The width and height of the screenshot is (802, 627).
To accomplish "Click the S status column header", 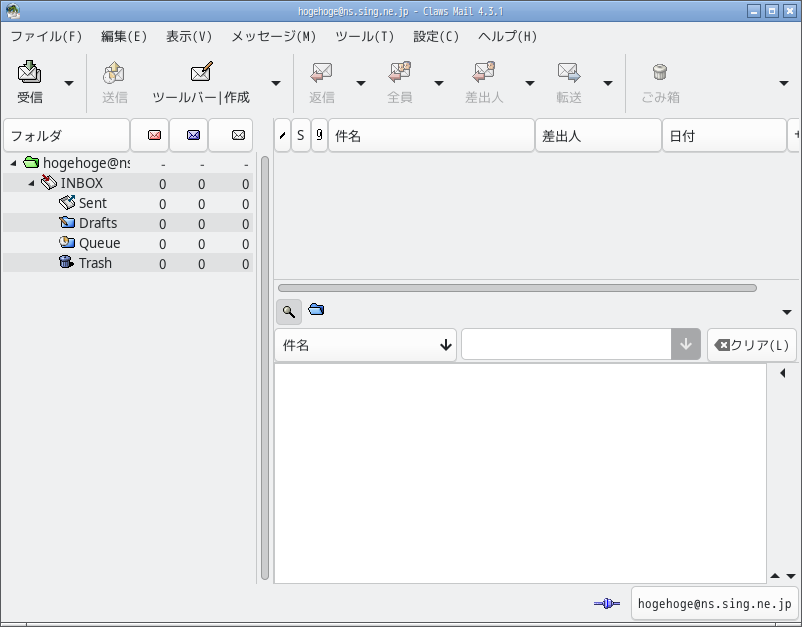I will [x=301, y=136].
